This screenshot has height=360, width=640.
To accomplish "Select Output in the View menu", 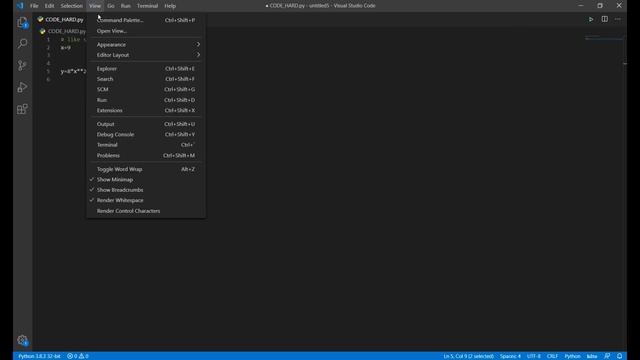I will (x=146, y=124).
